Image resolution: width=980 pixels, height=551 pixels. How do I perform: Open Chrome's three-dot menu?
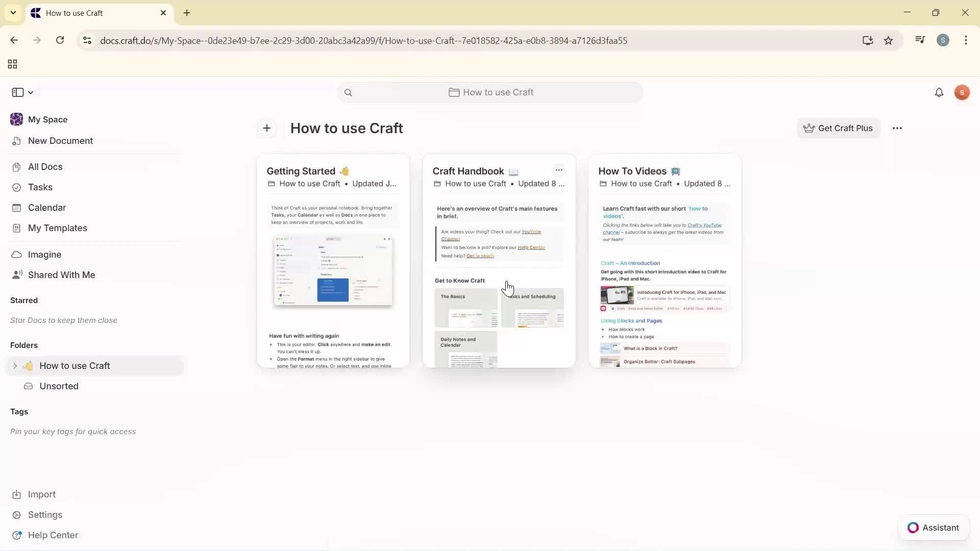coord(966,40)
